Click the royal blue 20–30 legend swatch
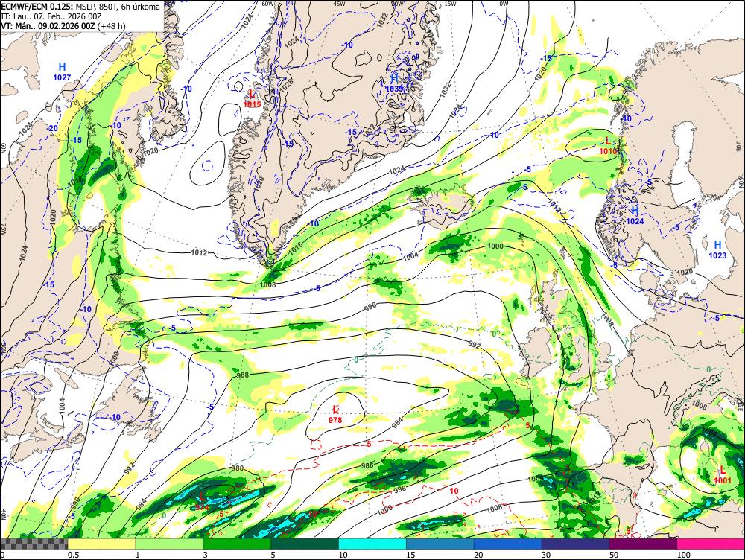 click(507, 544)
